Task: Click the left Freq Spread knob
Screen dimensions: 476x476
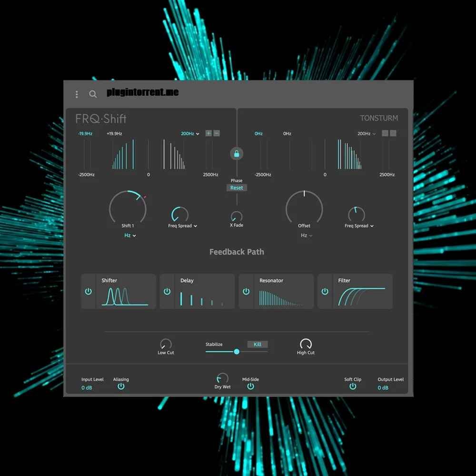Action: pos(180,215)
